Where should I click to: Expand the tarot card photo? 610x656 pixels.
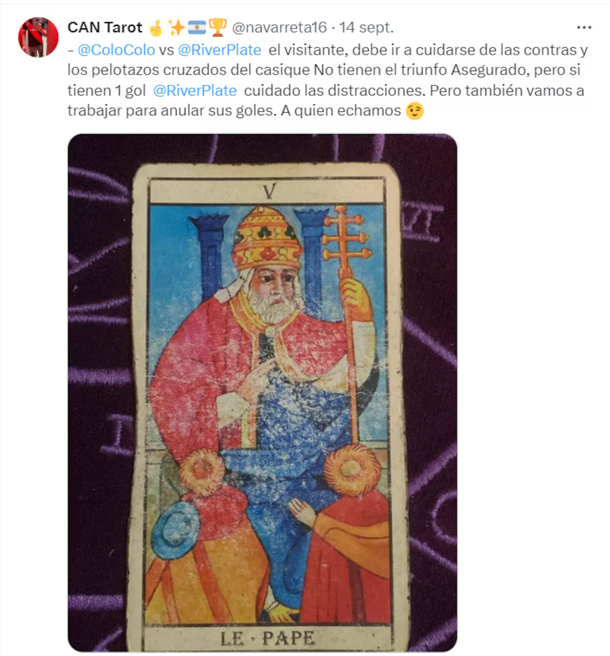tap(262, 393)
